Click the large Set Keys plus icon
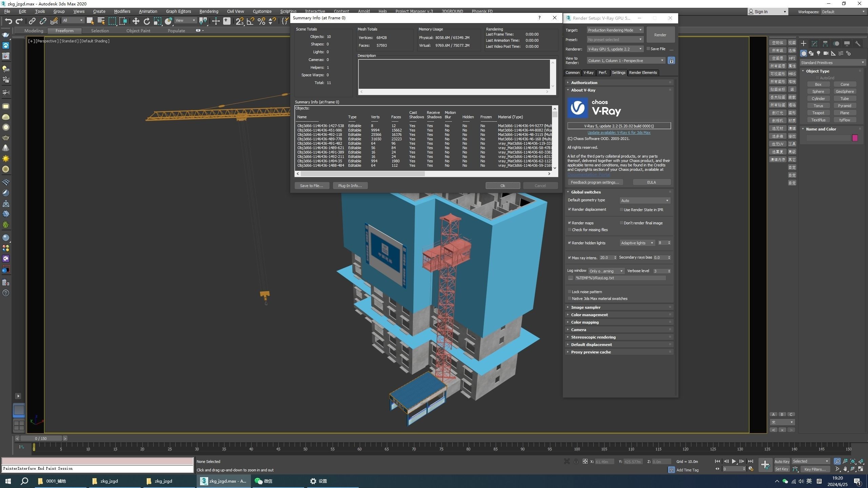This screenshot has height=488, width=868. [x=765, y=465]
